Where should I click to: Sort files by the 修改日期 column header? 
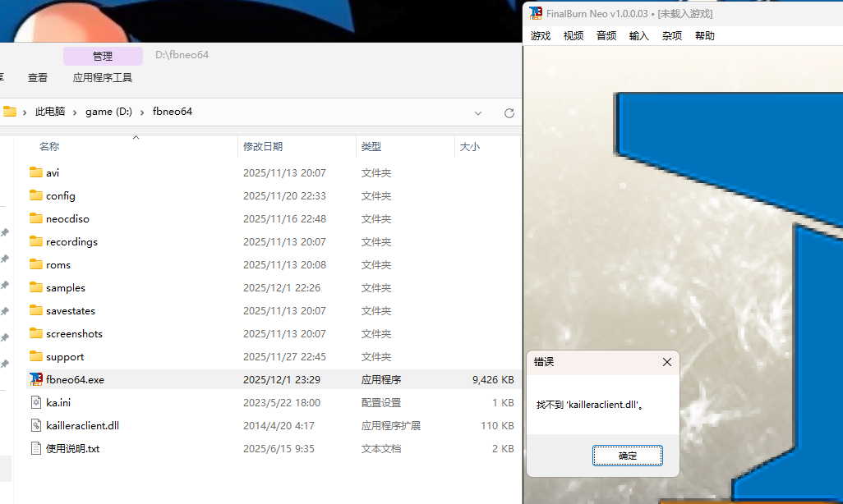click(262, 146)
